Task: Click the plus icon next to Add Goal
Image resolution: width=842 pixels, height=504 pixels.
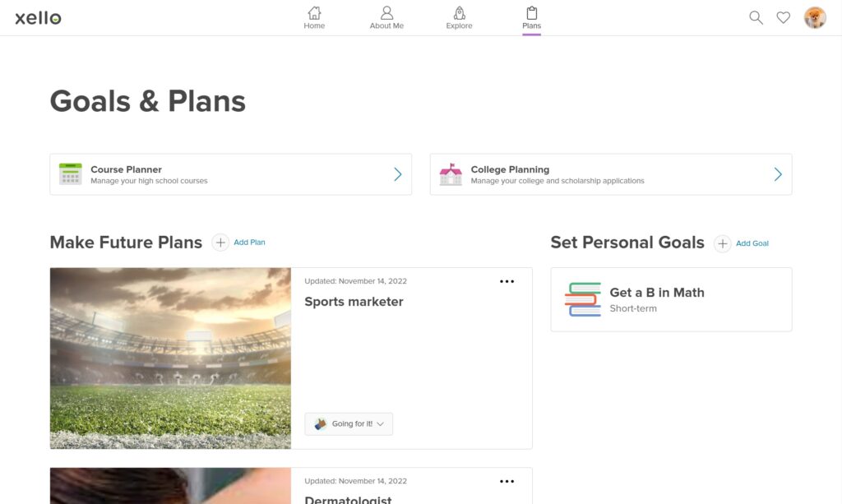Action: [x=722, y=243]
